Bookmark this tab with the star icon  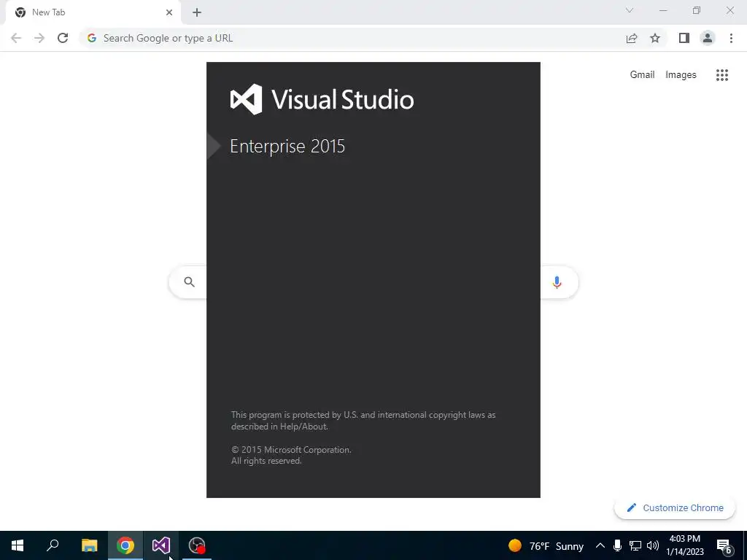(x=655, y=38)
